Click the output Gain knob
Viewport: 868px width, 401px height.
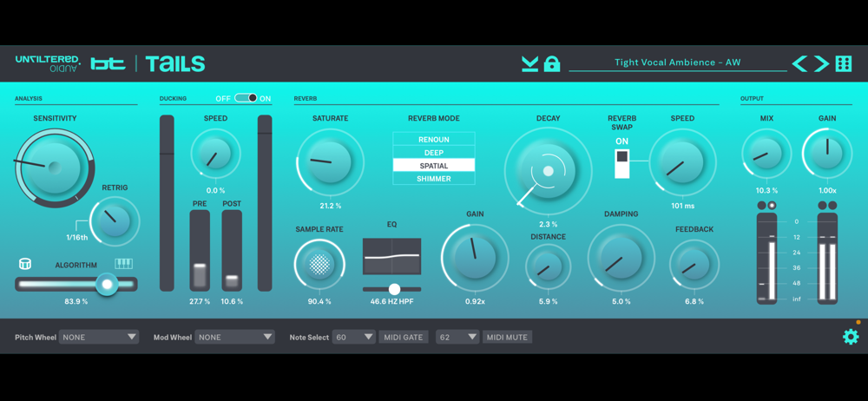[x=827, y=154]
